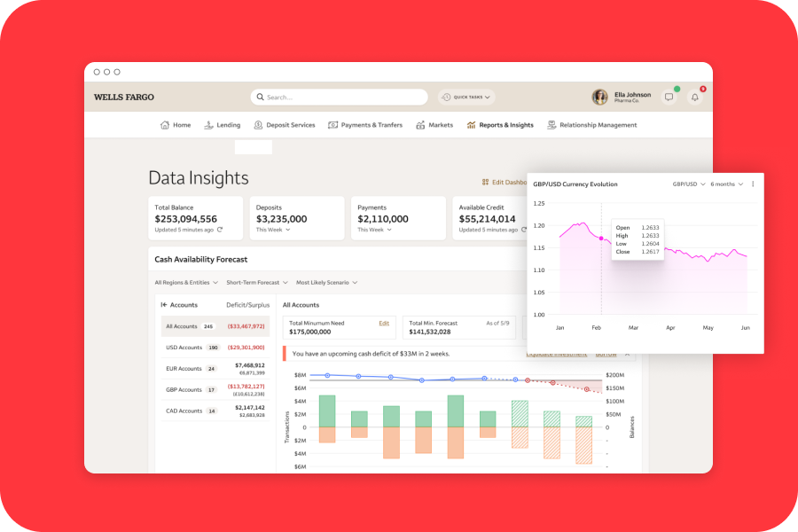
Task: Expand the All Regions & Entities filter
Action: tap(185, 283)
